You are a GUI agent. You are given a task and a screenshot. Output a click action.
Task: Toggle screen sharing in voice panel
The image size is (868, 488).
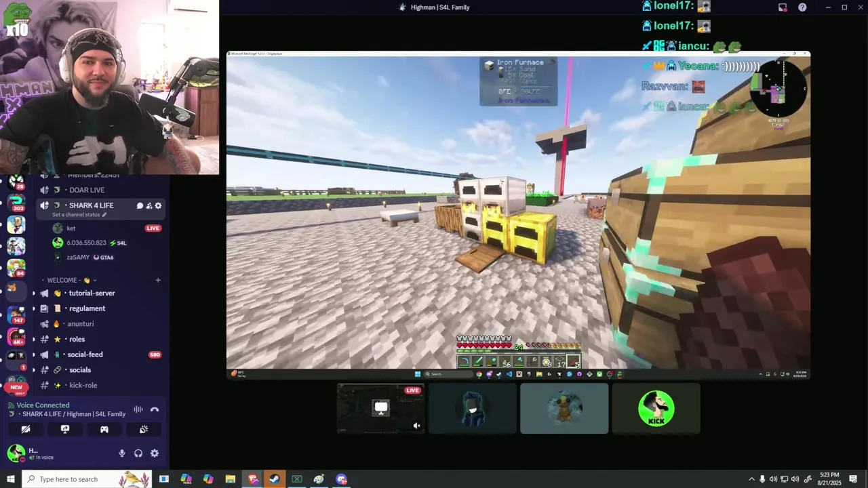65,429
